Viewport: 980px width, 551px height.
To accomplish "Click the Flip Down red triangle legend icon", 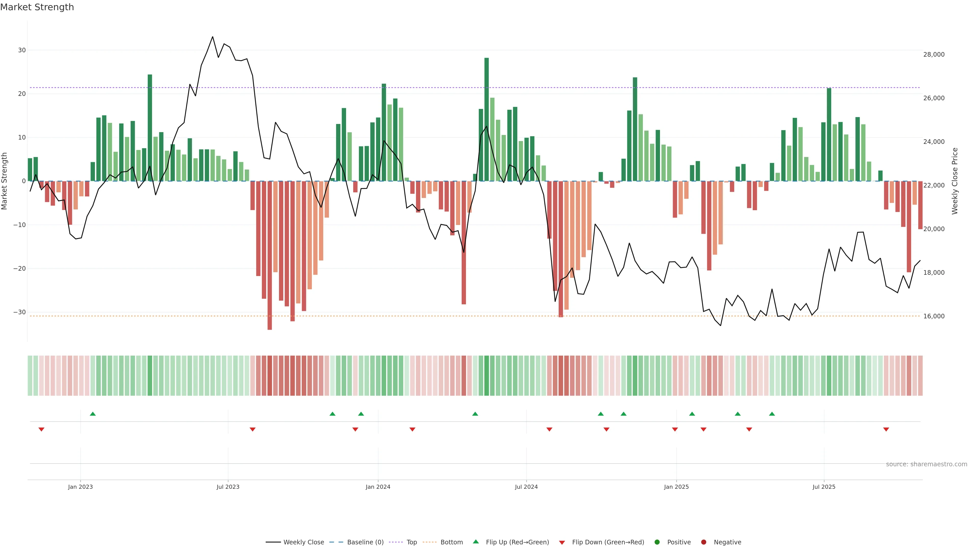I will click(x=562, y=542).
